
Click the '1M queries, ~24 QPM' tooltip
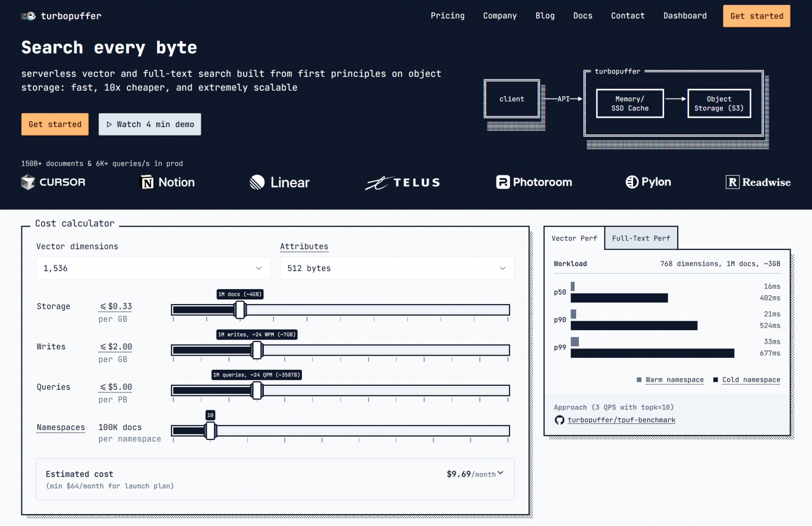257,375
